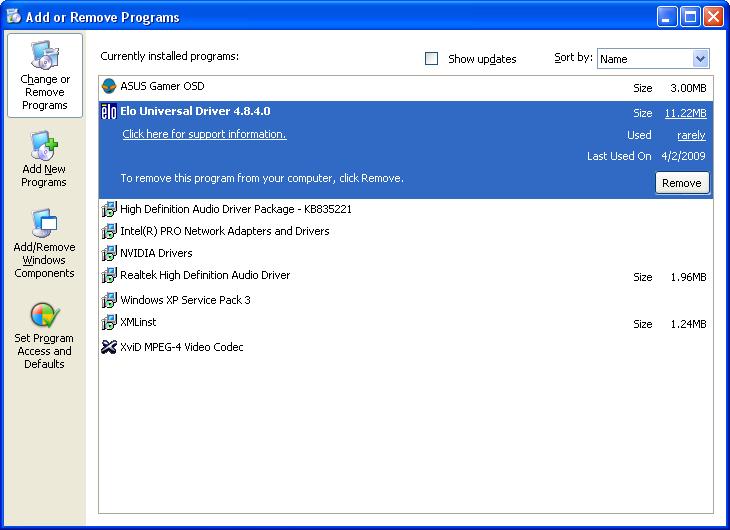Select XviD MPEG-4 Video Codec entry
The image size is (730, 530).
(x=406, y=347)
